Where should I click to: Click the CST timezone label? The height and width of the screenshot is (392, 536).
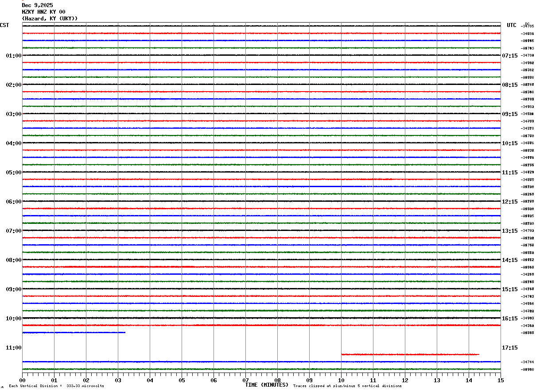[x=4, y=25]
